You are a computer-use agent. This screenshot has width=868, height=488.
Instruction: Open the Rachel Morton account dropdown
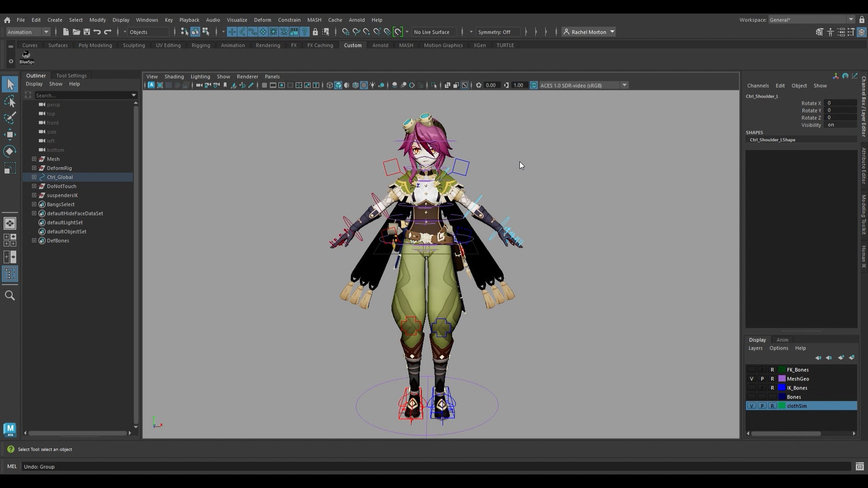(x=589, y=32)
